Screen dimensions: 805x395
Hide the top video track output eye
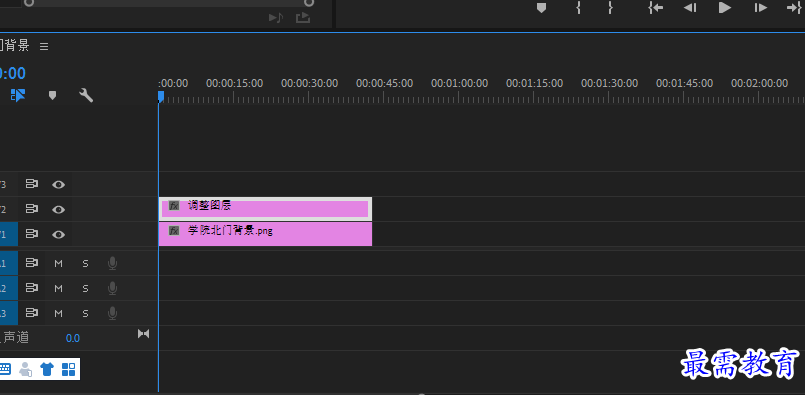(59, 184)
